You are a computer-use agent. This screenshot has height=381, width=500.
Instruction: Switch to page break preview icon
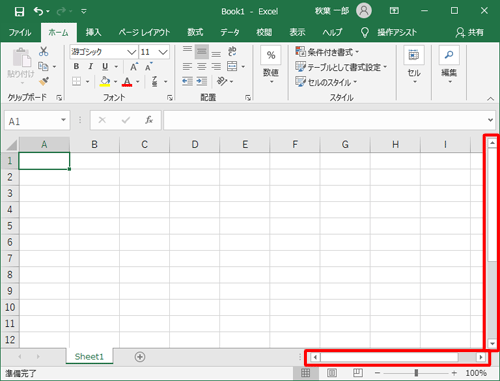click(358, 373)
